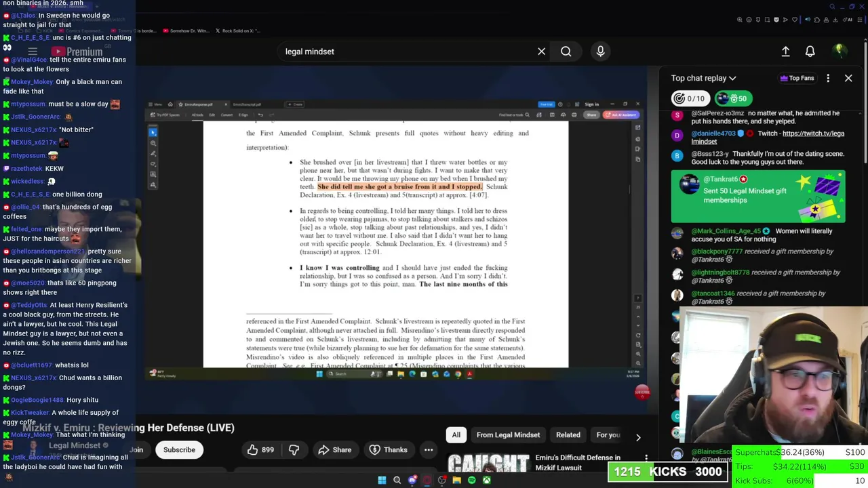Open Emiru's Difficult Defense video title
The image size is (868, 488).
tap(578, 462)
